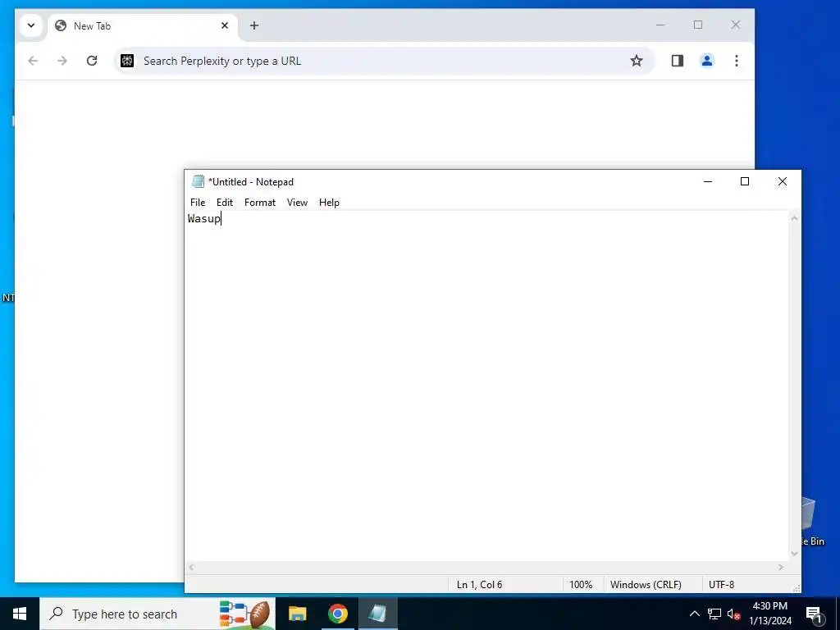This screenshot has width=840, height=630.
Task: Minimize the Notepad window
Action: 708,181
